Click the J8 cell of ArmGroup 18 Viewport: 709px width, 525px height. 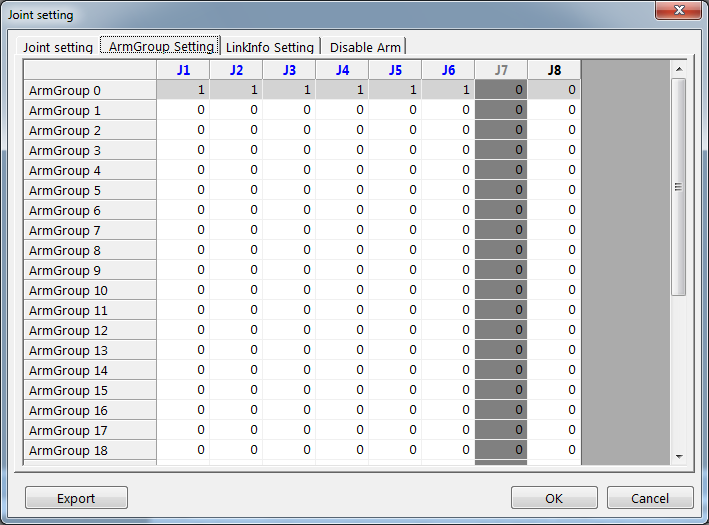554,450
